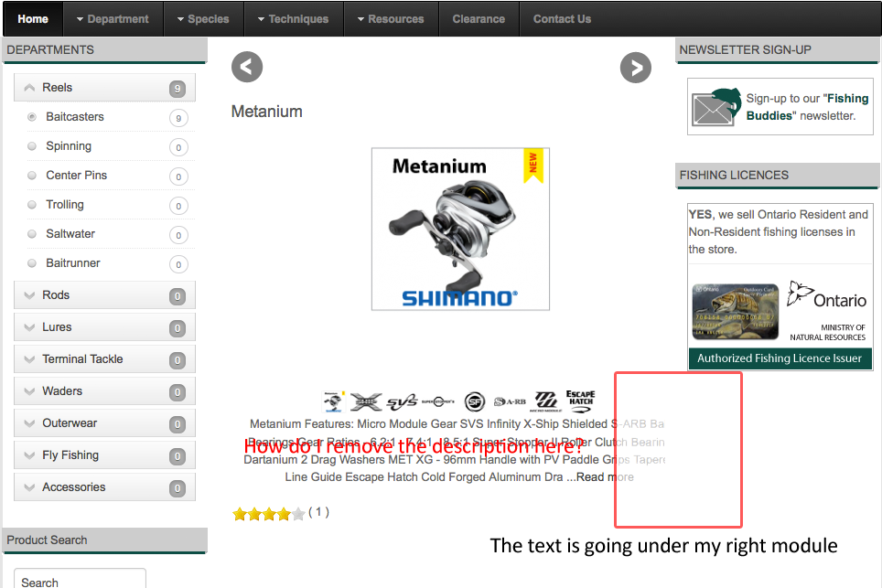Viewport: 882px width, 588px height.
Task: Click the Ontario fishing licence card image
Action: pos(736,312)
